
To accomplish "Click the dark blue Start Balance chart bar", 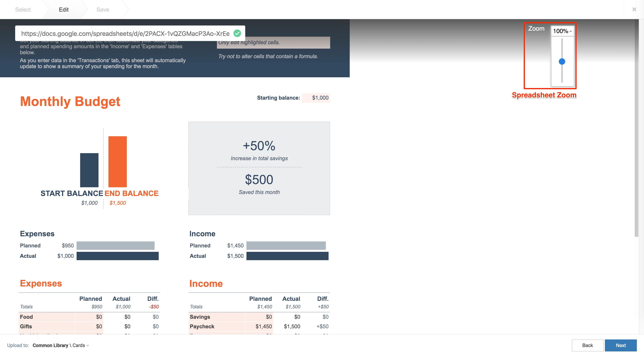I will (x=89, y=170).
